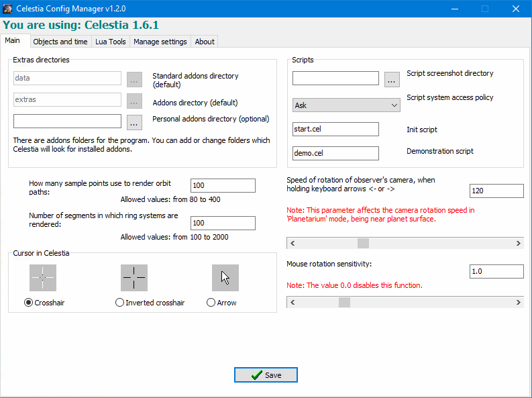The height and width of the screenshot is (398, 532).
Task: Close the Celestia Config Manager window
Action: click(x=516, y=9)
